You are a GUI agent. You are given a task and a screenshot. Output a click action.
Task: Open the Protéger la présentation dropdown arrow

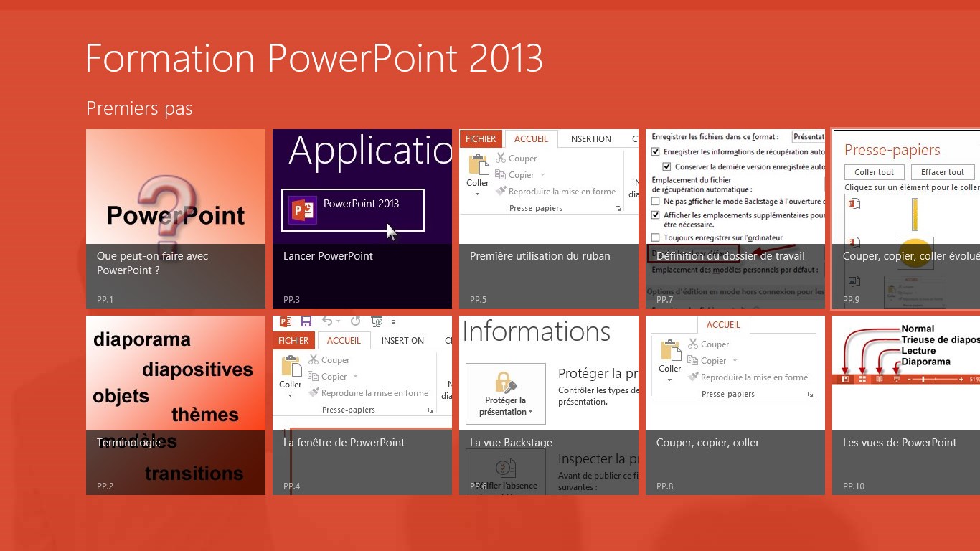531,412
